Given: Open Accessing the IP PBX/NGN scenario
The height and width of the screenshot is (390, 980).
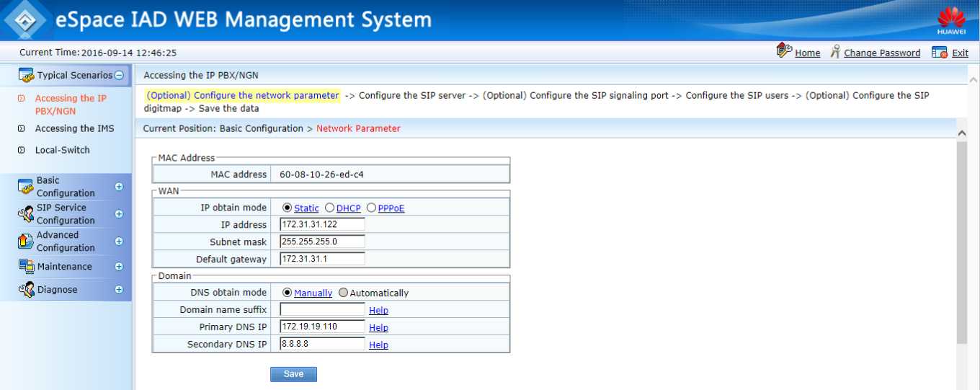Looking at the screenshot, I should click(x=71, y=105).
